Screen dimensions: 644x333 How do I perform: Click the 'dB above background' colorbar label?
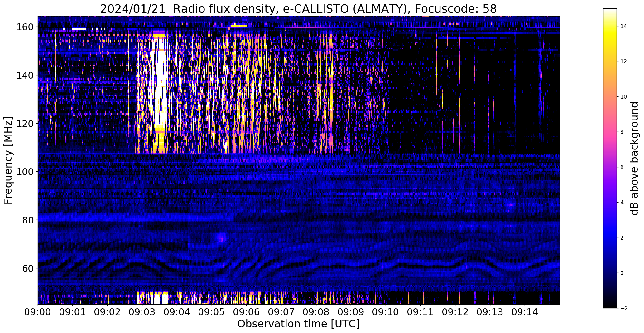(634, 158)
